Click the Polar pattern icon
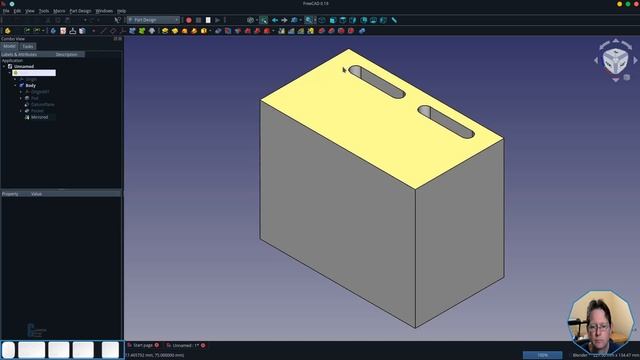Screen dimensions: 640x360 301,31
